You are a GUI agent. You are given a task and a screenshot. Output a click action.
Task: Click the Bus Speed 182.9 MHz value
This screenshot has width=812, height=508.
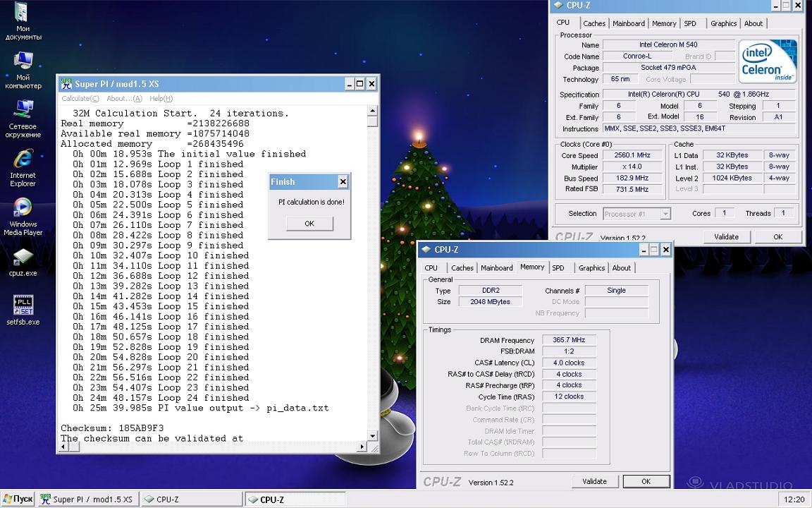pyautogui.click(x=632, y=179)
